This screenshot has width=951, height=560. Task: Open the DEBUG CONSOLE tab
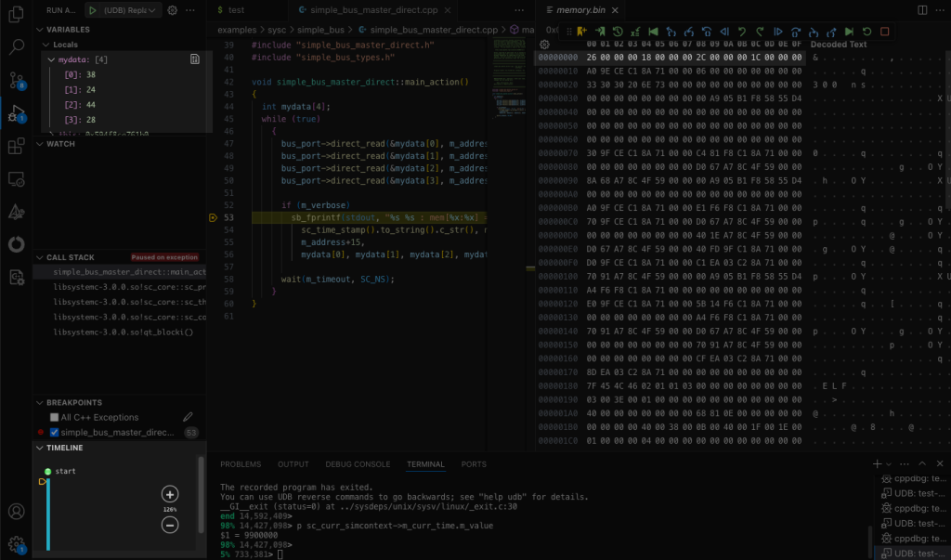358,464
